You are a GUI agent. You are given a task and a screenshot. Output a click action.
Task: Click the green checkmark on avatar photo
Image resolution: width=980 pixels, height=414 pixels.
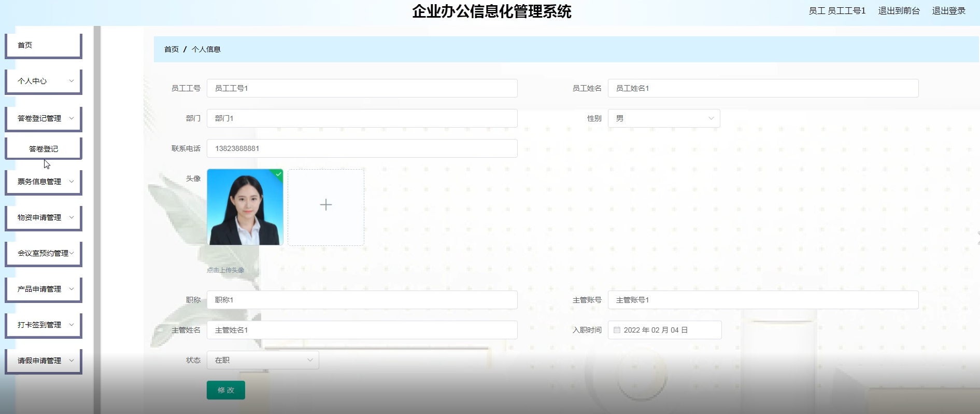[279, 174]
